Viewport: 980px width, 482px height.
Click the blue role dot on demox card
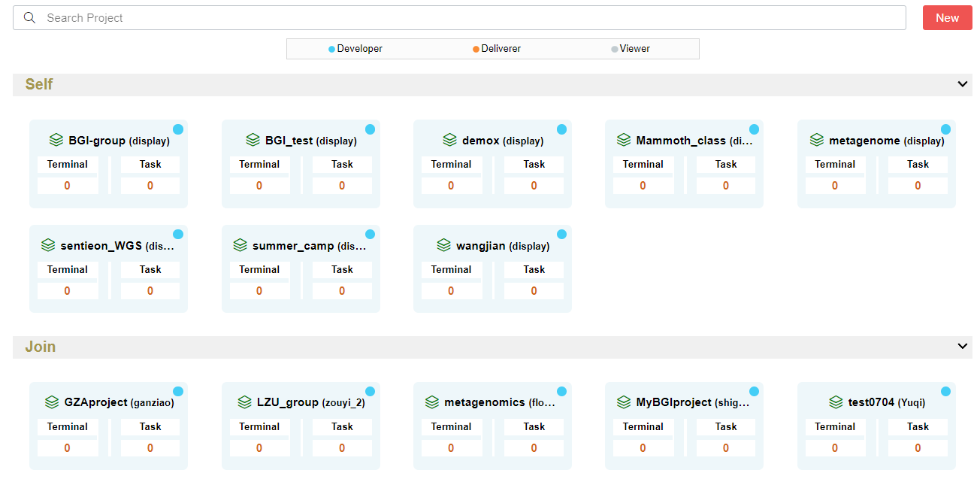(x=561, y=129)
